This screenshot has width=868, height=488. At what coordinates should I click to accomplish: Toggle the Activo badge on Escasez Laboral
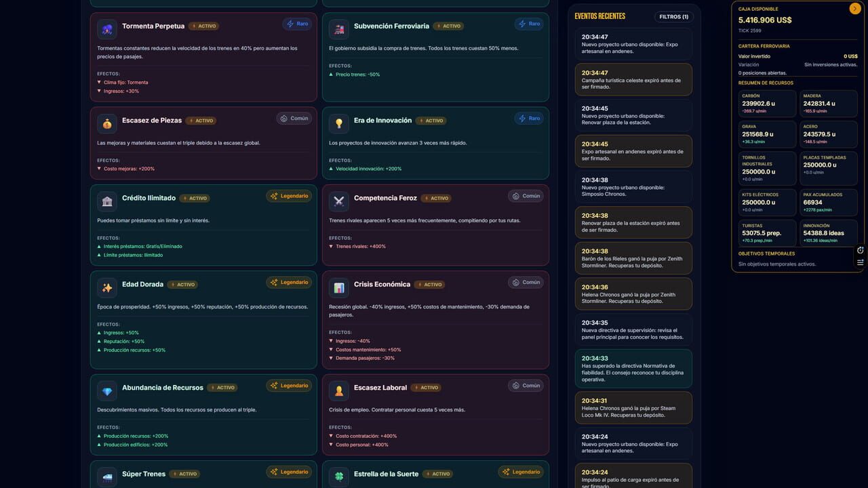pos(426,388)
